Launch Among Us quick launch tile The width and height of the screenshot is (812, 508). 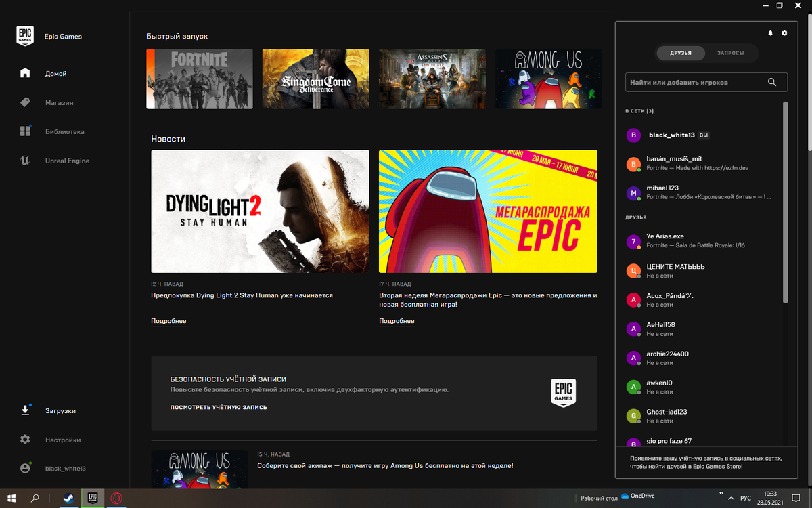549,79
